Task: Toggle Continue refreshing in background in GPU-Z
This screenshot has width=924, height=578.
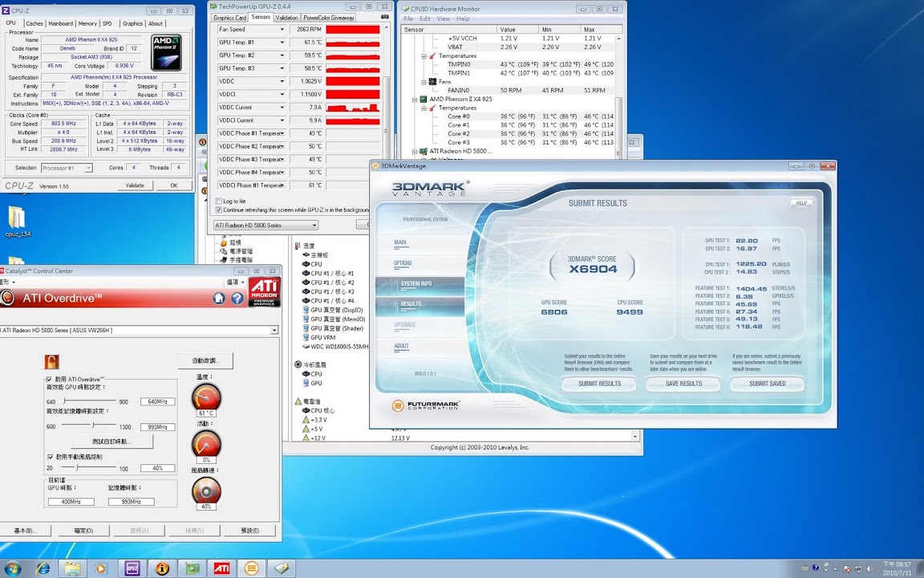Action: [219, 210]
